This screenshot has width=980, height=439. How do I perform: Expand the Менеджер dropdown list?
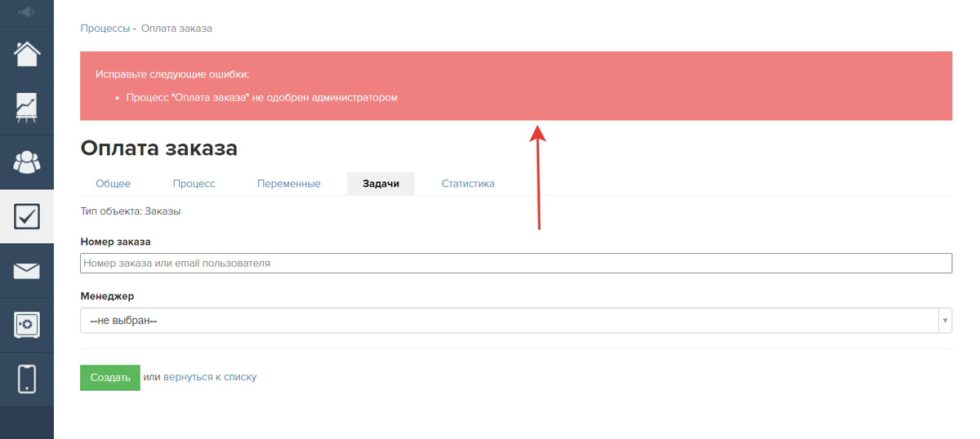(515, 321)
